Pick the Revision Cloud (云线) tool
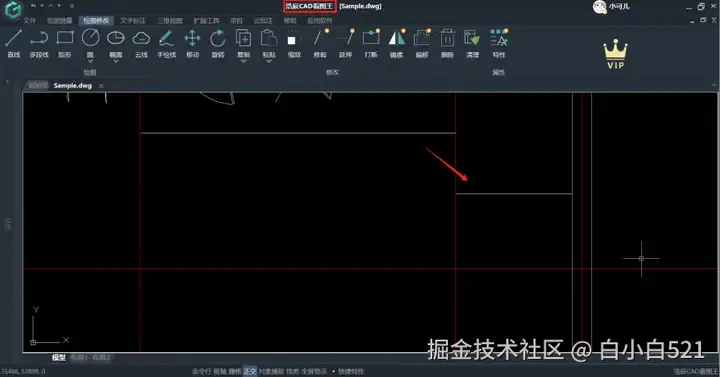The height and width of the screenshot is (377, 720). [141, 43]
